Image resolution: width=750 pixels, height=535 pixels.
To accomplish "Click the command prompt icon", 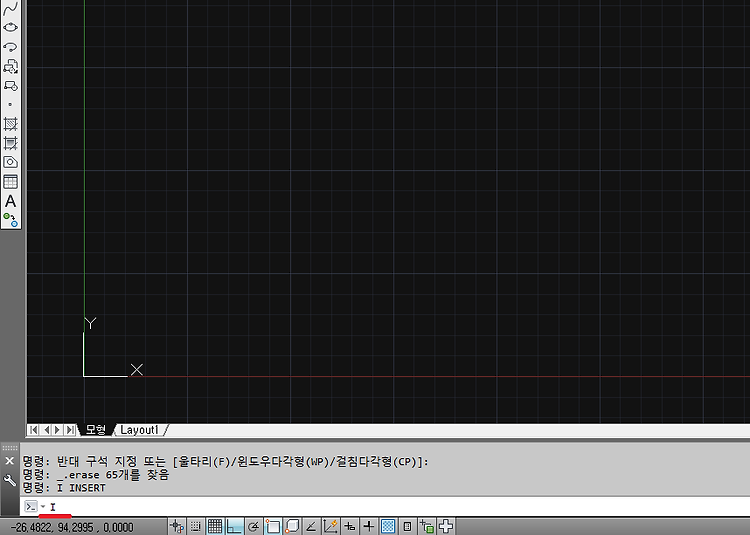I will 31,506.
